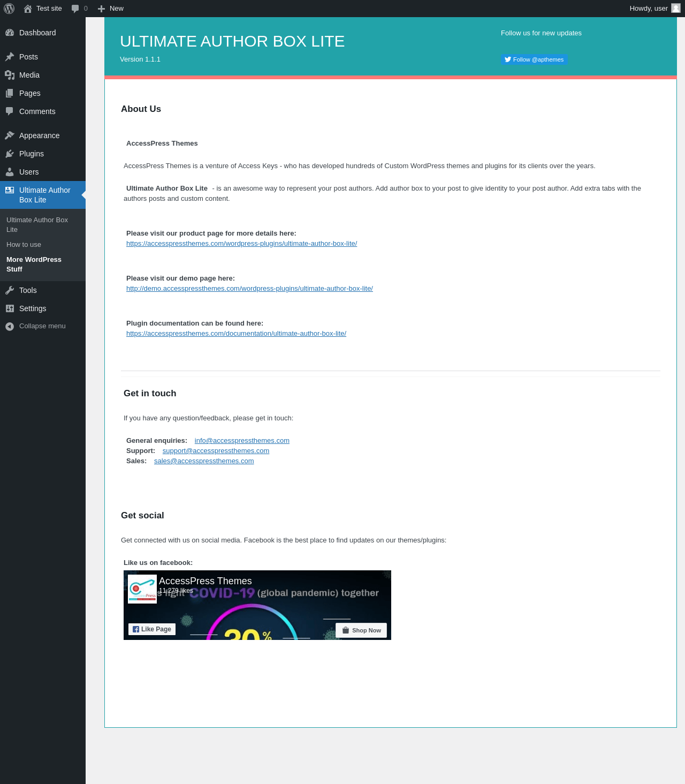Select More WordPress Stuff submenu
The width and height of the screenshot is (685, 784).
(43, 265)
